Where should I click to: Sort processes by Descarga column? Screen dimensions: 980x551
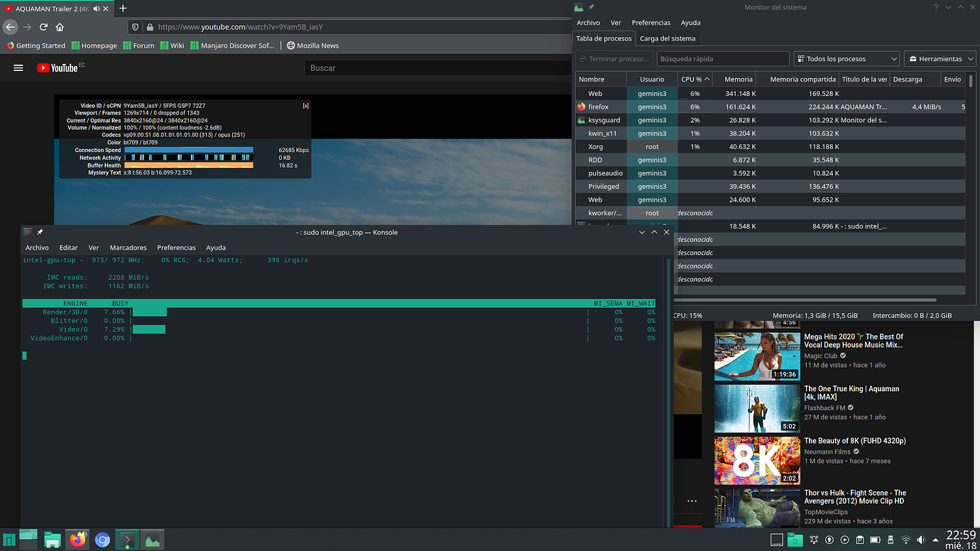point(915,80)
